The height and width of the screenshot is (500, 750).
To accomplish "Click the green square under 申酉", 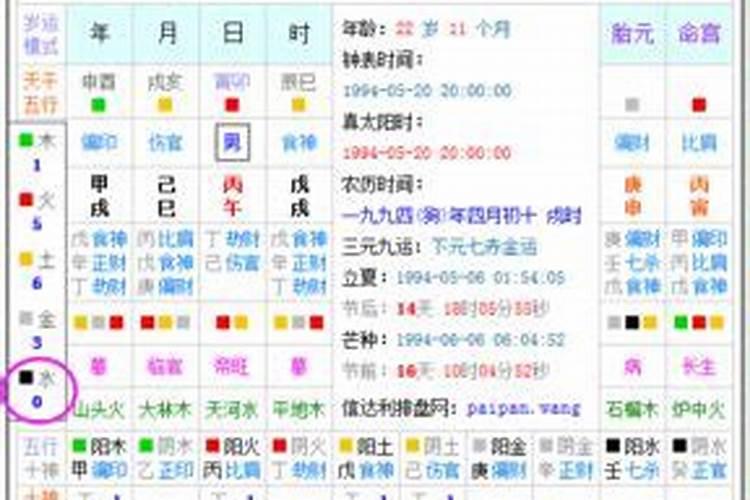I will click(x=99, y=105).
